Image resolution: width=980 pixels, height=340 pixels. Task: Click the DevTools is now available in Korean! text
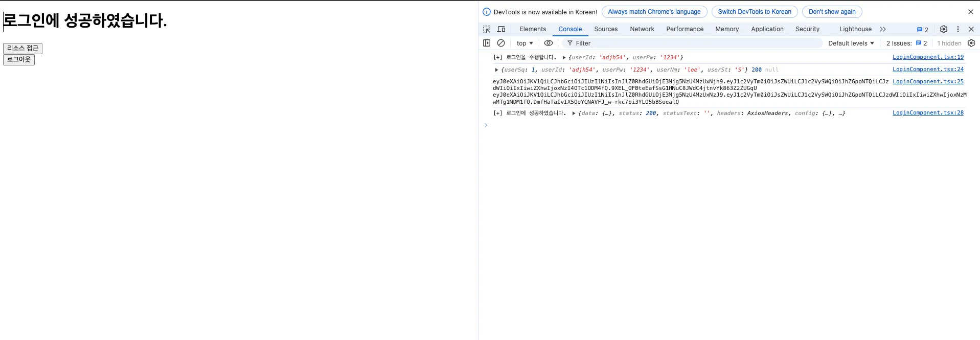[545, 12]
